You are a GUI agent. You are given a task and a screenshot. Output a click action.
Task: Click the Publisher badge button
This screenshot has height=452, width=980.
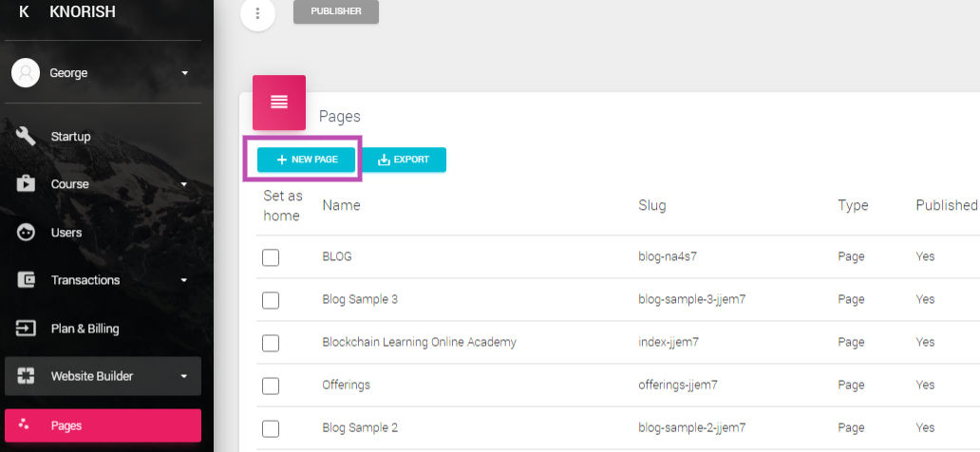pyautogui.click(x=336, y=11)
